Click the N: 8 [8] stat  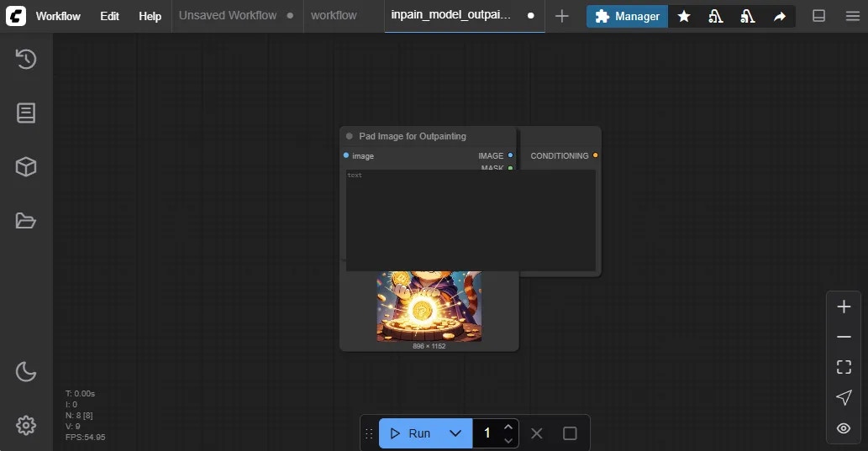pyautogui.click(x=79, y=415)
